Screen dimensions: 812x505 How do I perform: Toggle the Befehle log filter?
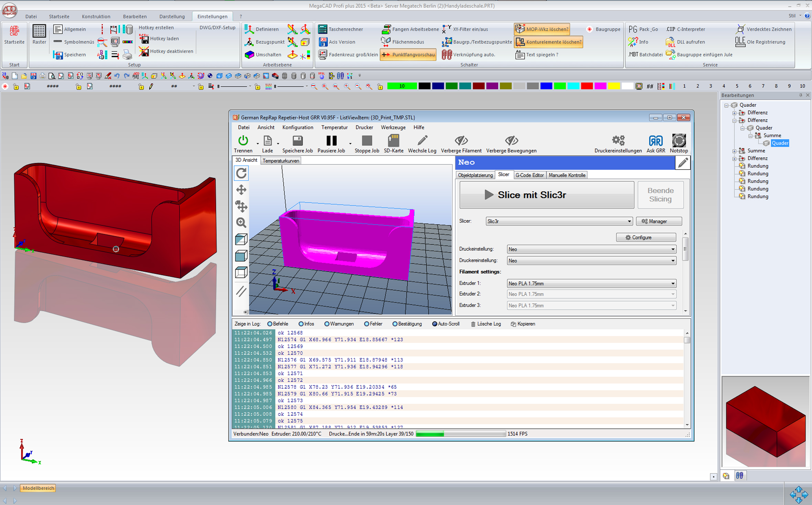point(270,324)
